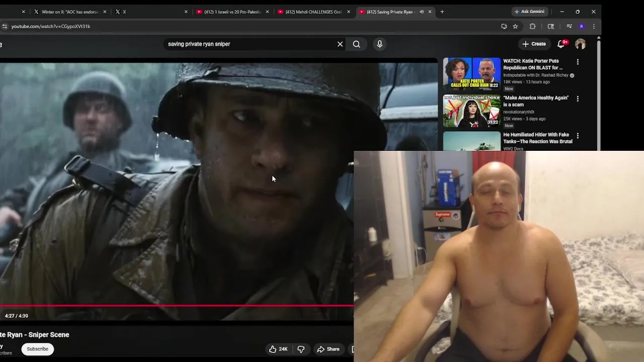
Task: Open options for Fake Tanks video
Action: tap(578, 136)
